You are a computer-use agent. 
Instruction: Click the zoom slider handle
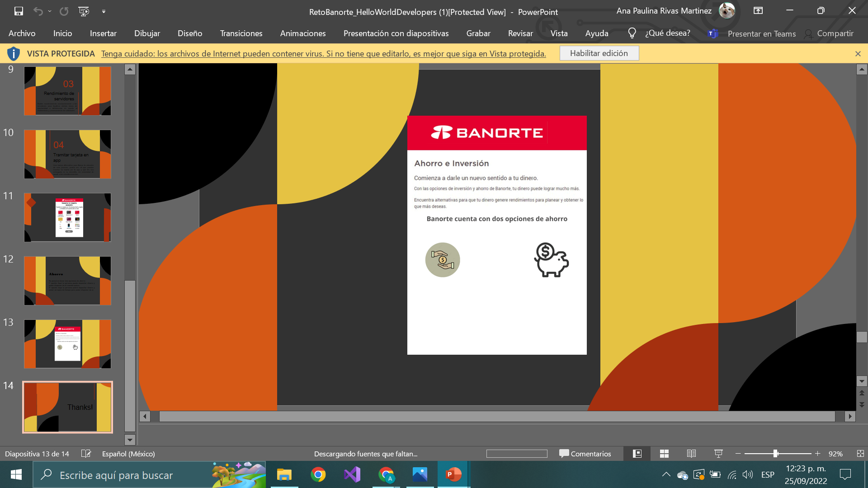point(776,454)
